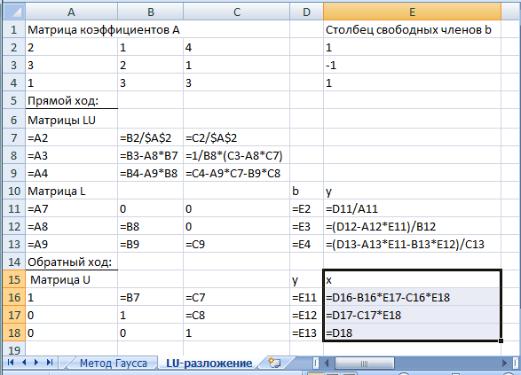The height and width of the screenshot is (375, 521).
Task: Select row 18 header
Action: click(14, 333)
